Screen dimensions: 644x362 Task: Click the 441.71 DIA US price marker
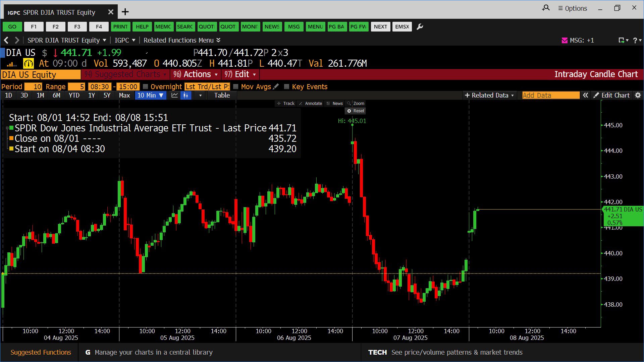pyautogui.click(x=623, y=216)
